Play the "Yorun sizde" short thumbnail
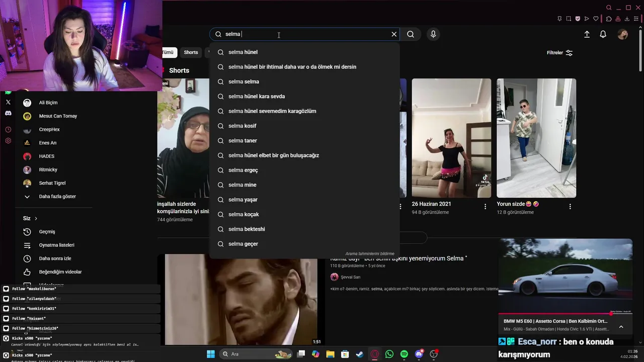644x362 pixels. coord(536,138)
